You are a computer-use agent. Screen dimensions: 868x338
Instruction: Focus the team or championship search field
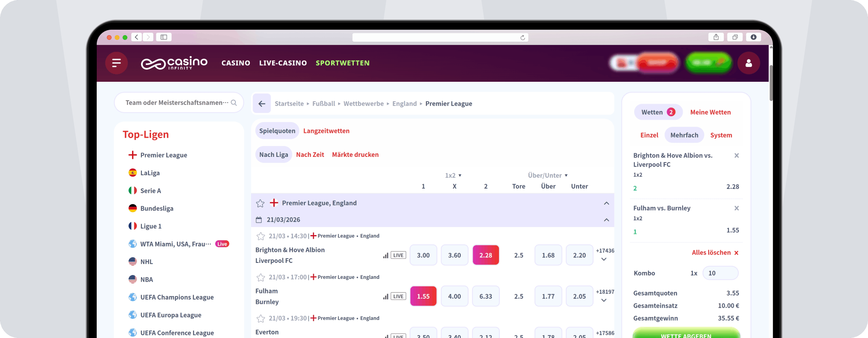(179, 103)
